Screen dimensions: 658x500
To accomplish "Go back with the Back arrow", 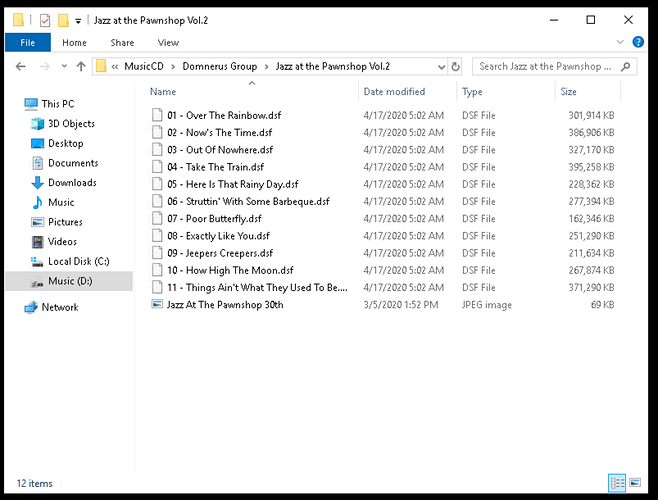I will 21,66.
